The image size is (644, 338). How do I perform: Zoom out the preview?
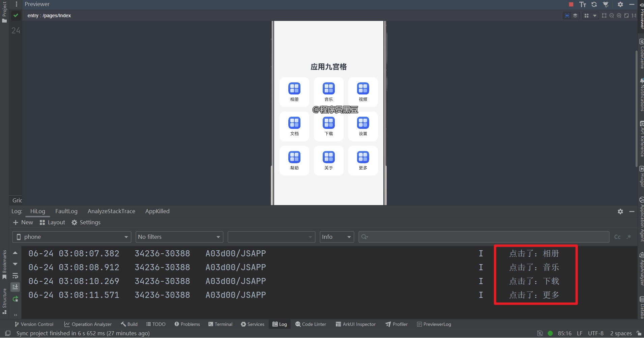pos(612,16)
